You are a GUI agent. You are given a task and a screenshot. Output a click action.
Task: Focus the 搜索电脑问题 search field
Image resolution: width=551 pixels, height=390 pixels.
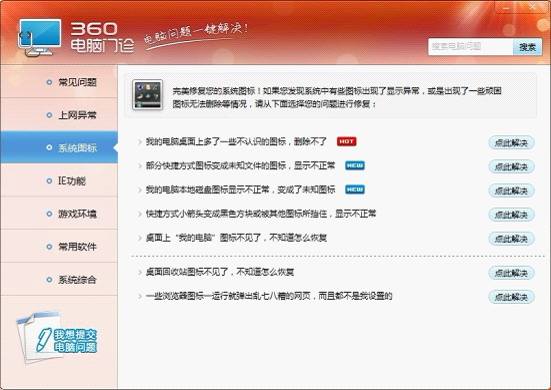(x=470, y=46)
